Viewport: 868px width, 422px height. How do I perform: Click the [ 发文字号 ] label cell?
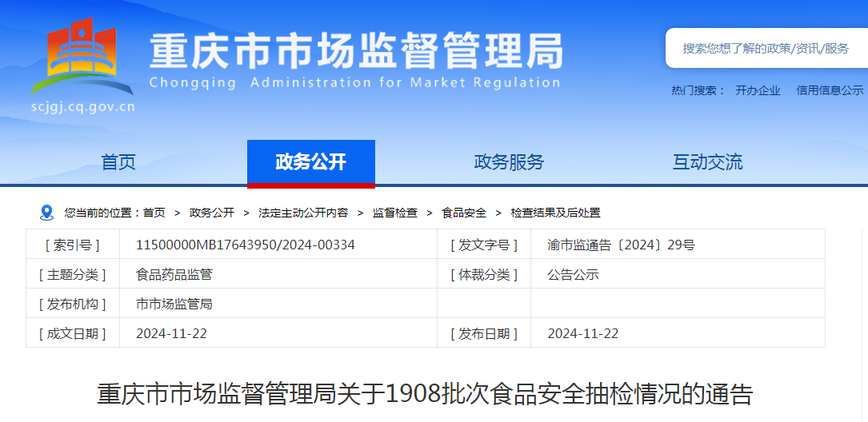484,245
